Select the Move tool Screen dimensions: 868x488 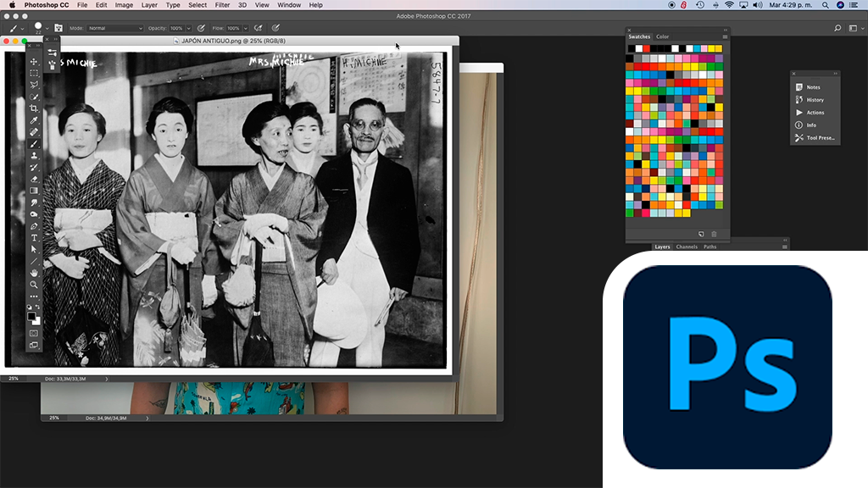(x=34, y=62)
